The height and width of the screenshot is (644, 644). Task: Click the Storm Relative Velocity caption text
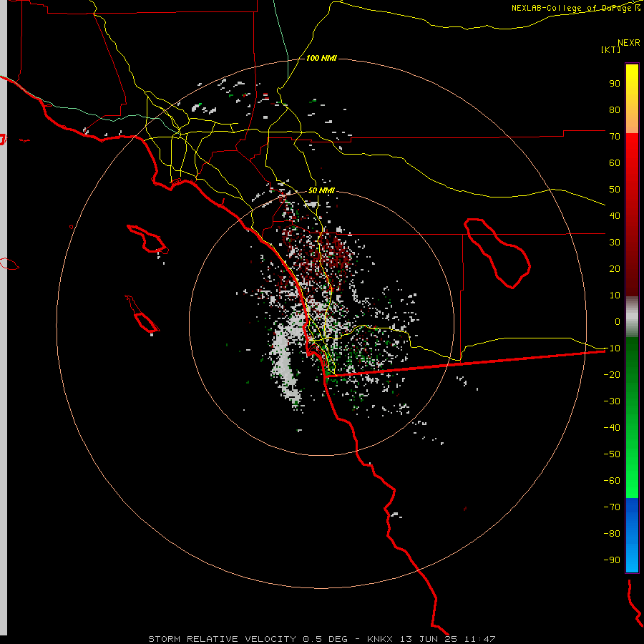point(222,639)
